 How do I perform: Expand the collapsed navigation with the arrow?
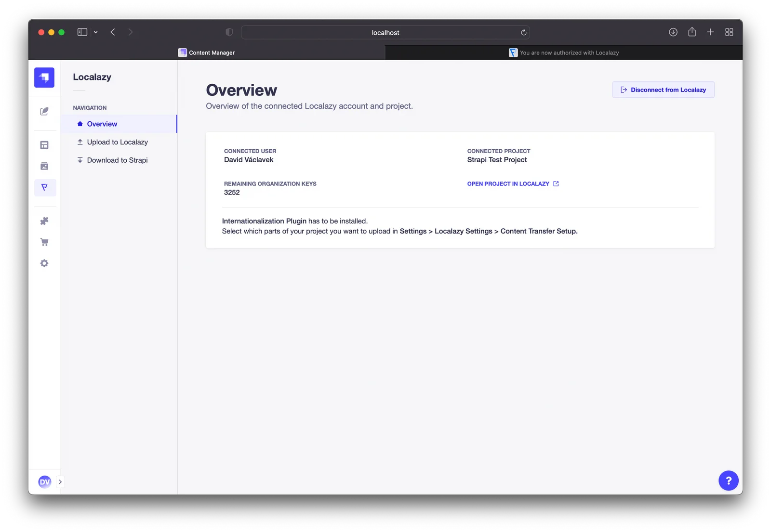(60, 481)
